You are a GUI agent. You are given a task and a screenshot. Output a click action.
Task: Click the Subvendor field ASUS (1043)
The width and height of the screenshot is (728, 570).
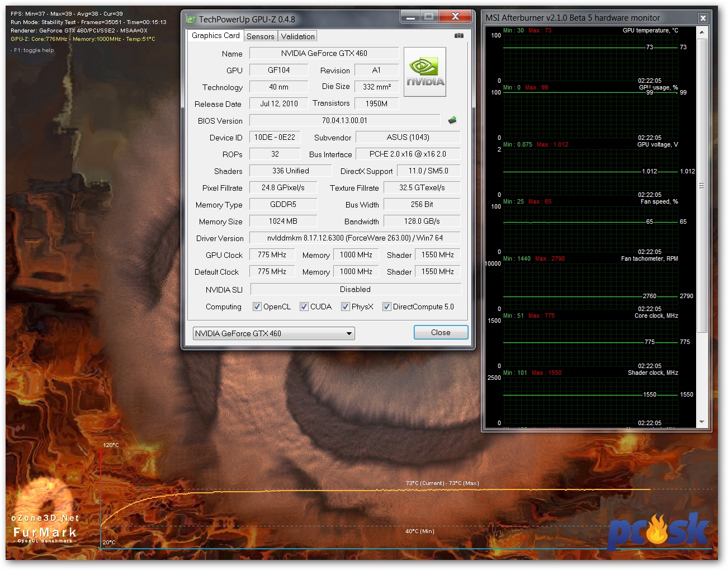(x=408, y=137)
